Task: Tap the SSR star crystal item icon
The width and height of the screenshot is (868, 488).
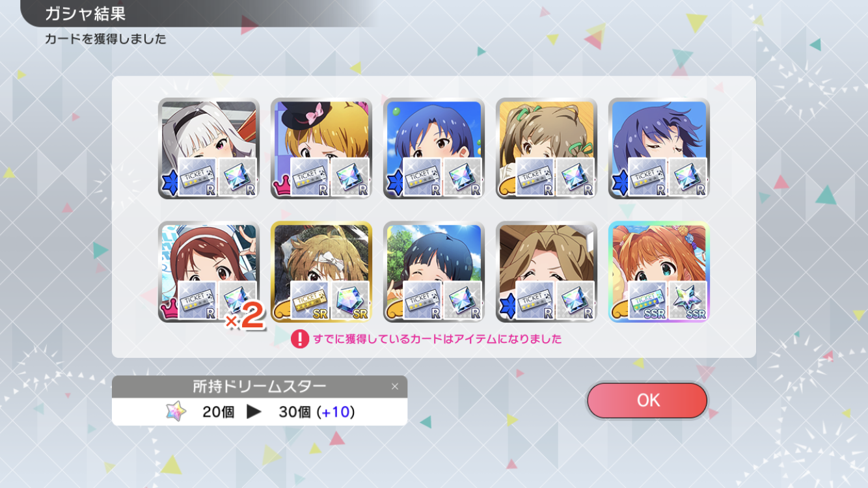Action: coord(688,301)
